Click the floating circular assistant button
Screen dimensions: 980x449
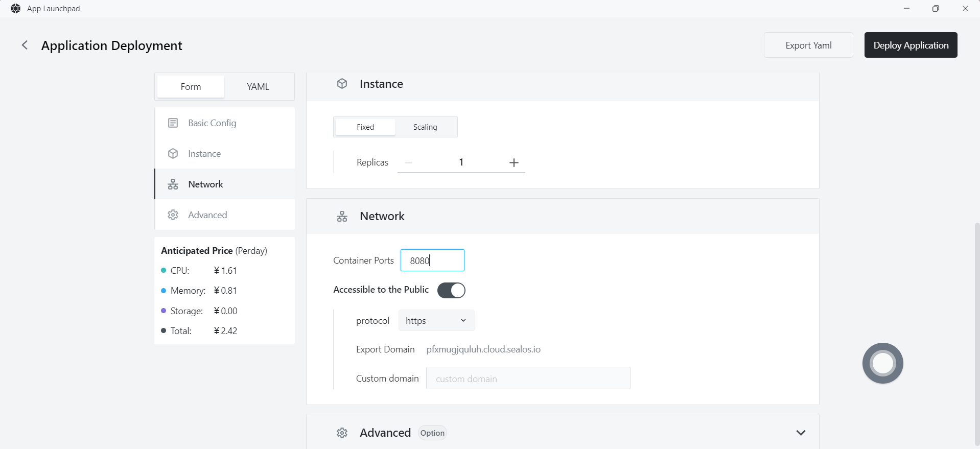click(882, 363)
